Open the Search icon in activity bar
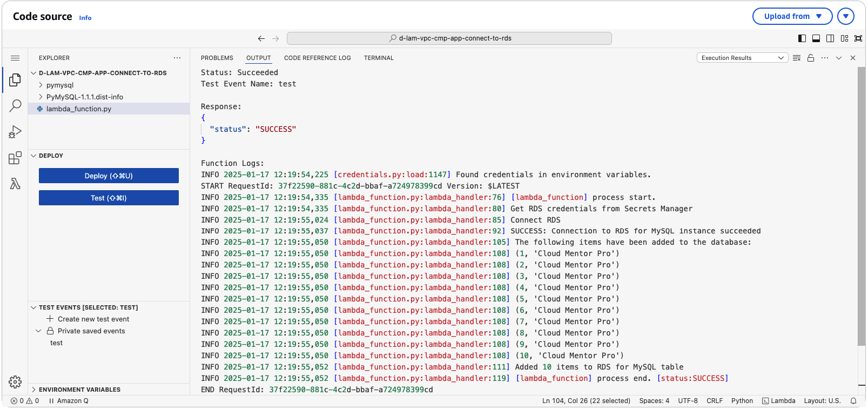 click(15, 105)
